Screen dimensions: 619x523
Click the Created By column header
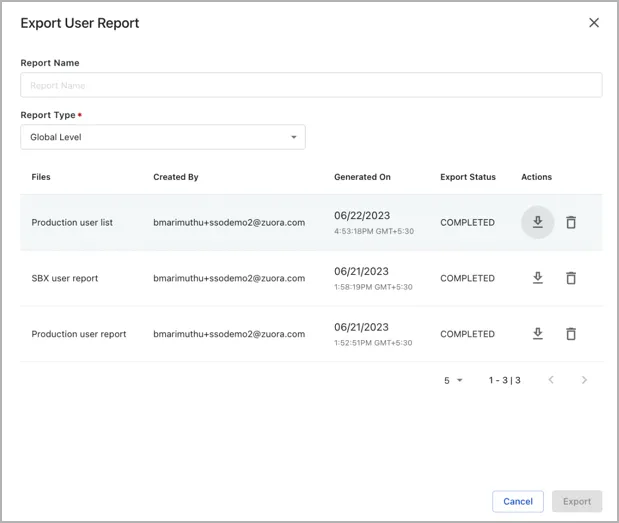(176, 177)
